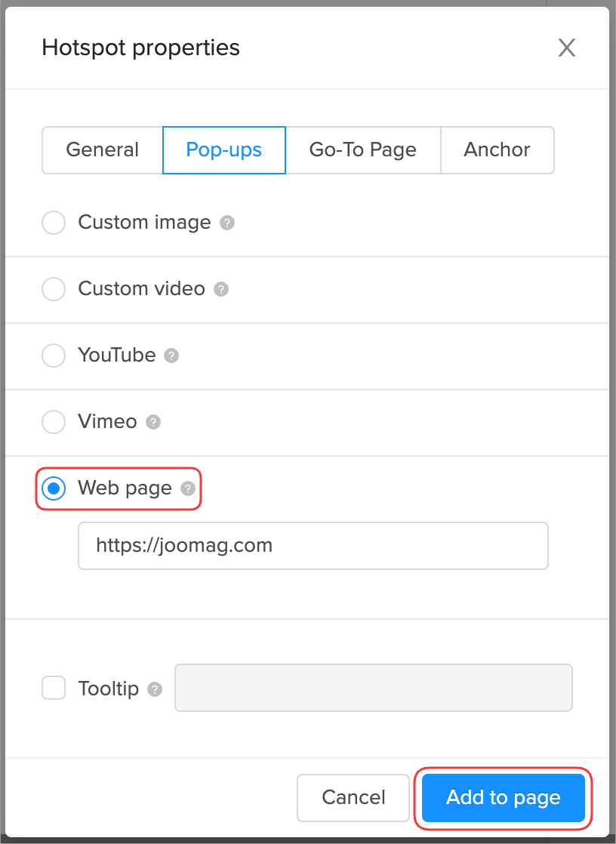Screen dimensions: 616x844
Task: Switch to the Anchor tab
Action: click(x=497, y=150)
